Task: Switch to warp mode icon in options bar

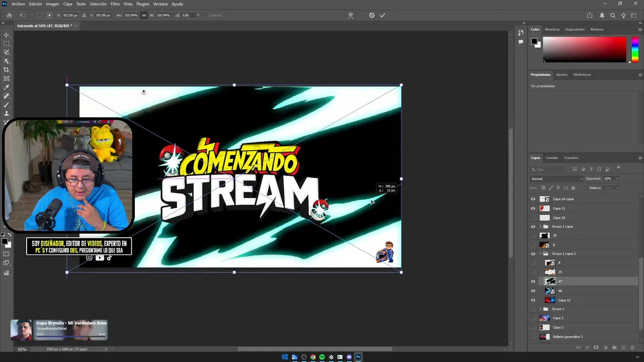Action: tap(351, 15)
